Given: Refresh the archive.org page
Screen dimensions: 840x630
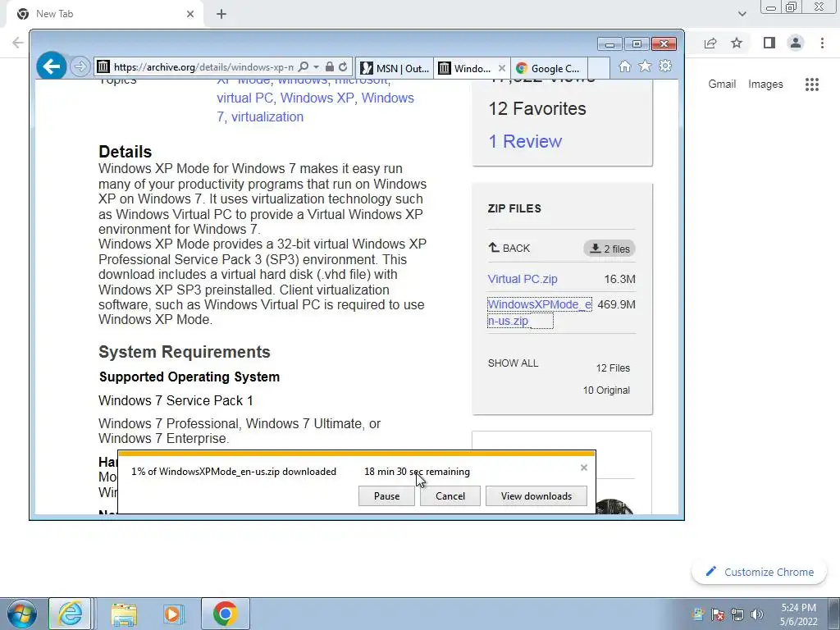Looking at the screenshot, I should pos(343,67).
